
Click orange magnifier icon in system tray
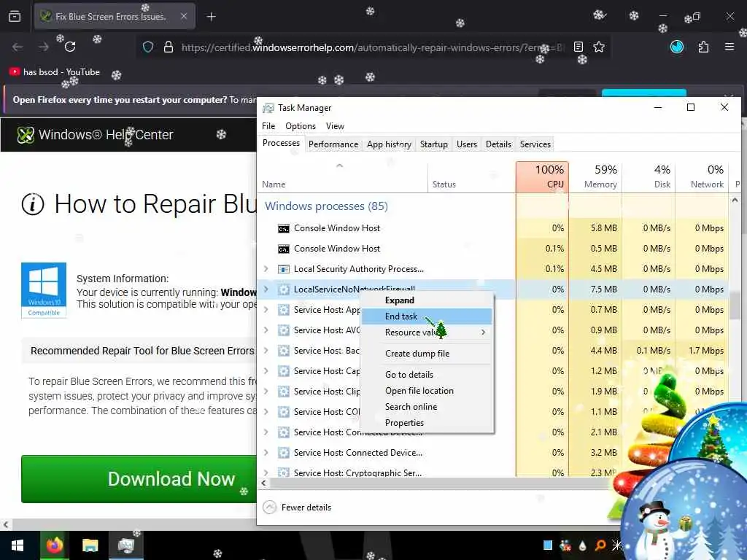(x=600, y=545)
